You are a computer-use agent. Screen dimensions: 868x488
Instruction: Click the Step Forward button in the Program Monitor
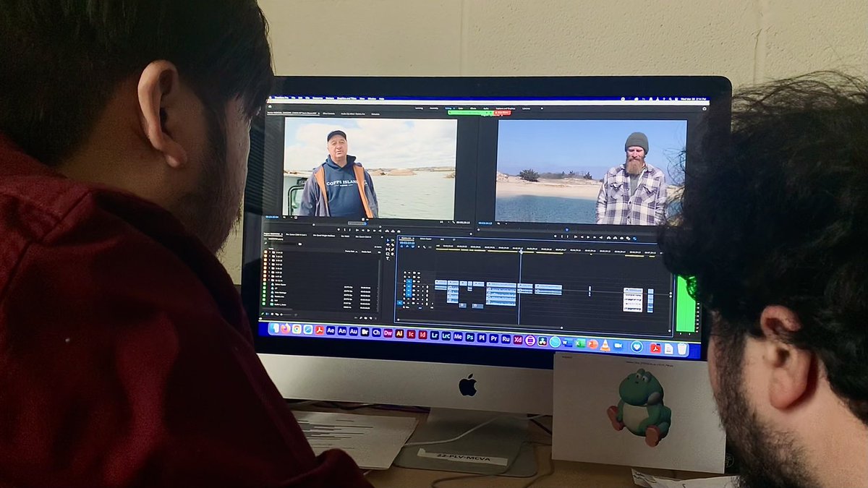pyautogui.click(x=594, y=236)
